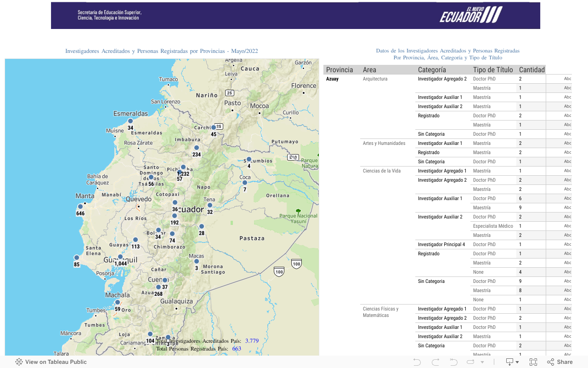588x368 pixels.
Task: Select the Bolívar marker labeled 34
Action: [x=158, y=230]
